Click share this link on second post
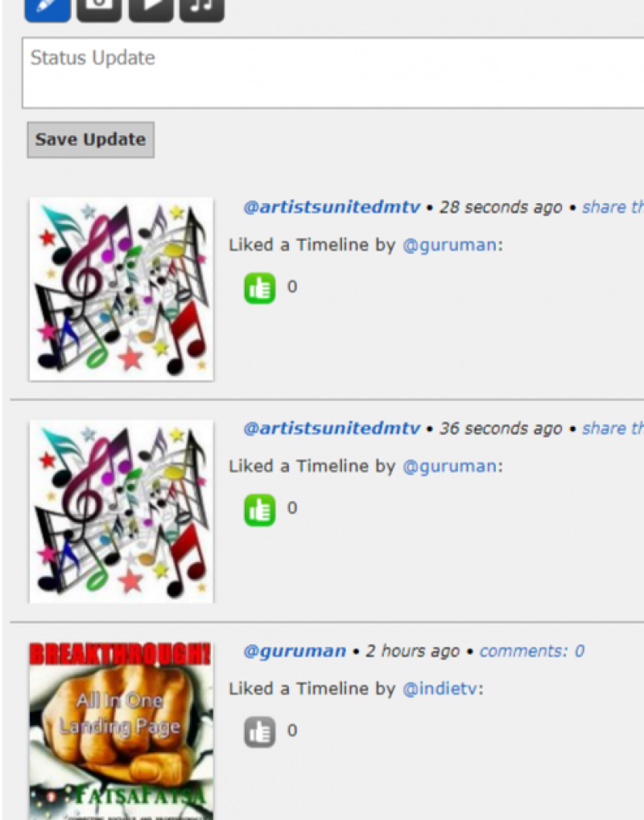Viewport: 644px width, 820px height. coord(613,429)
